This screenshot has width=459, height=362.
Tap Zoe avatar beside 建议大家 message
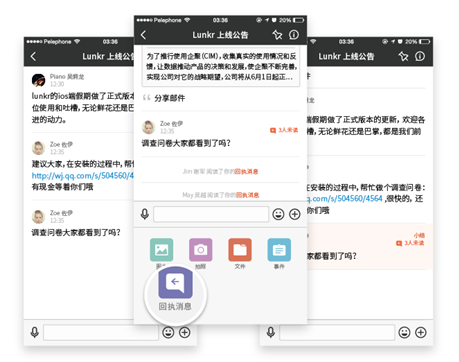click(38, 148)
